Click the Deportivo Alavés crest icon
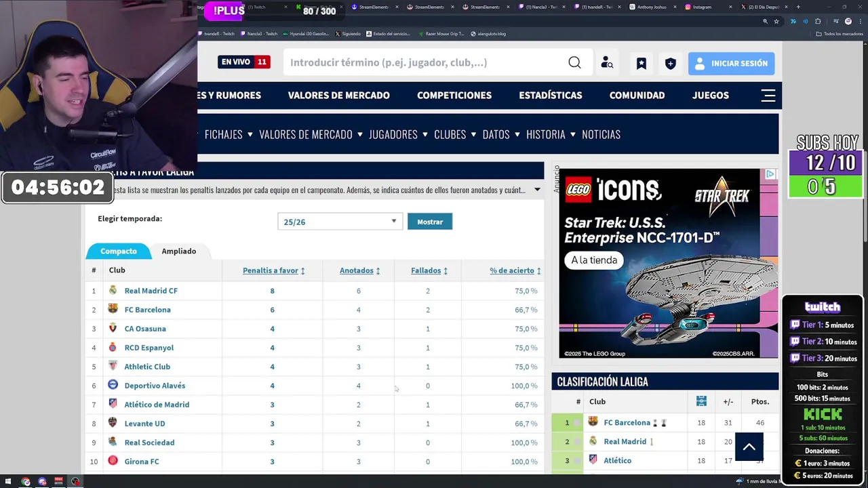 113,385
